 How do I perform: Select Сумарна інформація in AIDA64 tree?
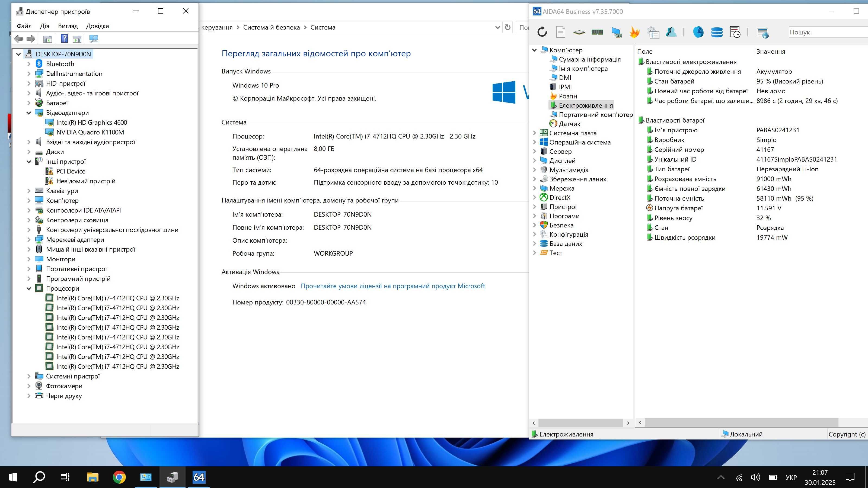pyautogui.click(x=589, y=59)
